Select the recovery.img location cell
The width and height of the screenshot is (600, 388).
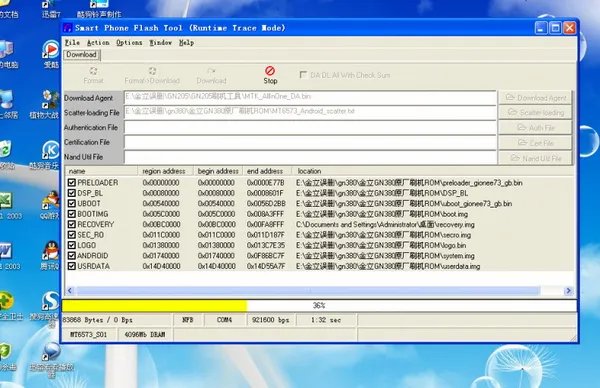(x=385, y=224)
